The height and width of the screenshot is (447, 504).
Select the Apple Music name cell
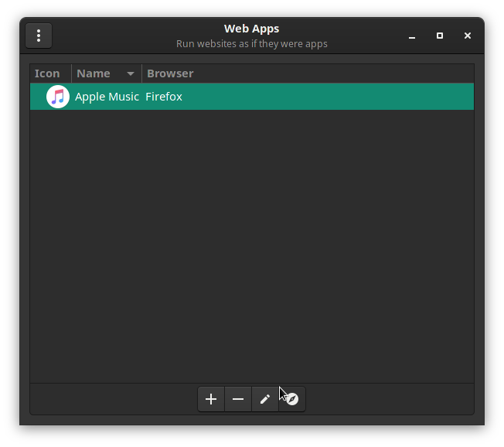[x=107, y=97]
